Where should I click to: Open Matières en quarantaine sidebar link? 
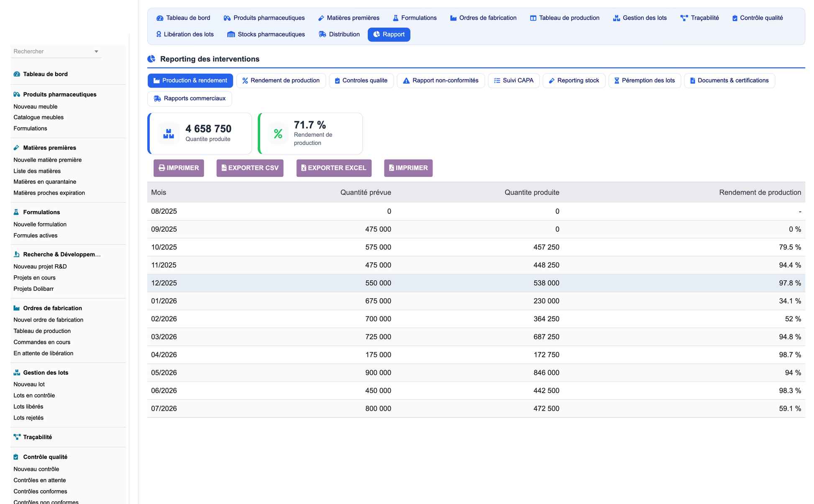[45, 182]
